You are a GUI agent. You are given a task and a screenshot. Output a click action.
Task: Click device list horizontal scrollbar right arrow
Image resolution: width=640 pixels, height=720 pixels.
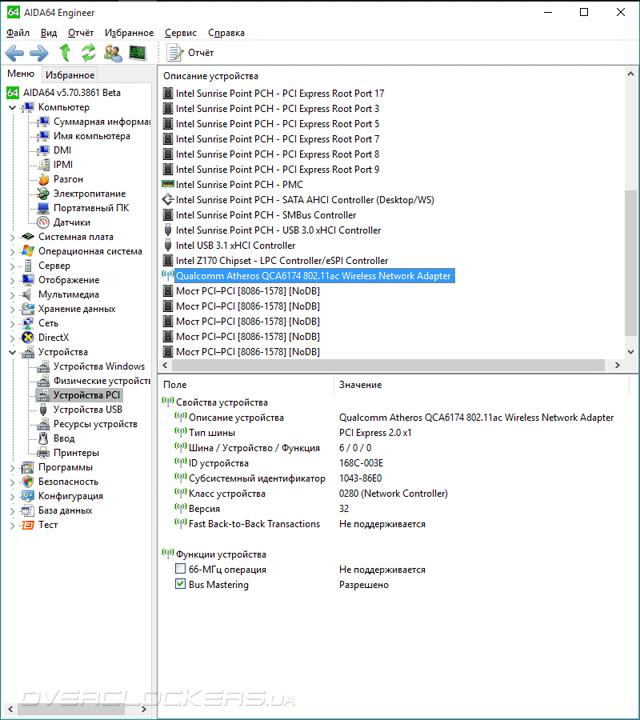click(x=618, y=365)
